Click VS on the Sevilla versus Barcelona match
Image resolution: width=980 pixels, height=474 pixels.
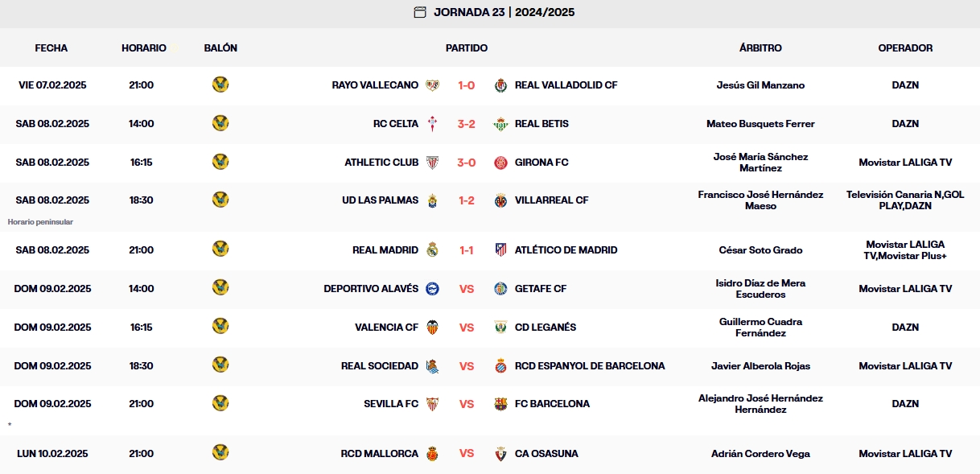pos(467,403)
